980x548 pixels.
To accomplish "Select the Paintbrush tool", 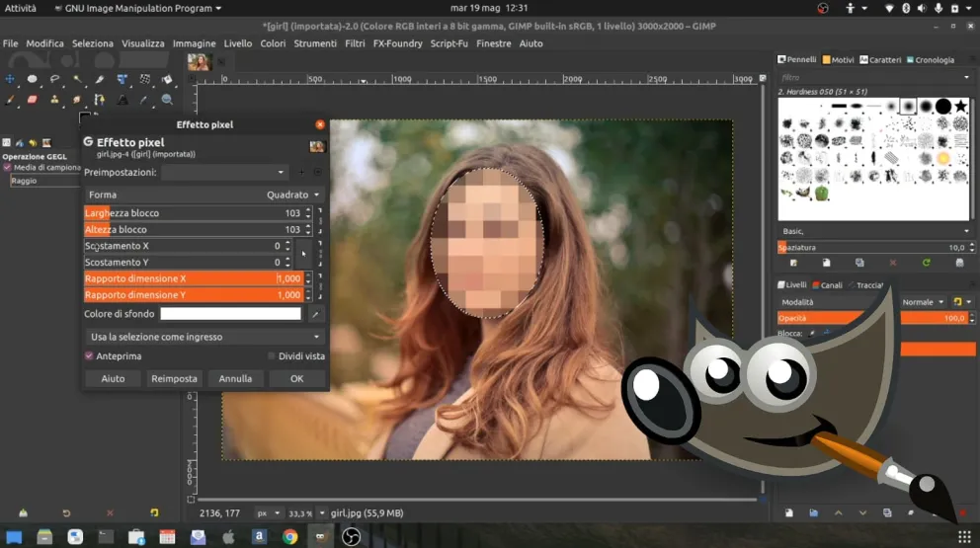I will click(10, 100).
